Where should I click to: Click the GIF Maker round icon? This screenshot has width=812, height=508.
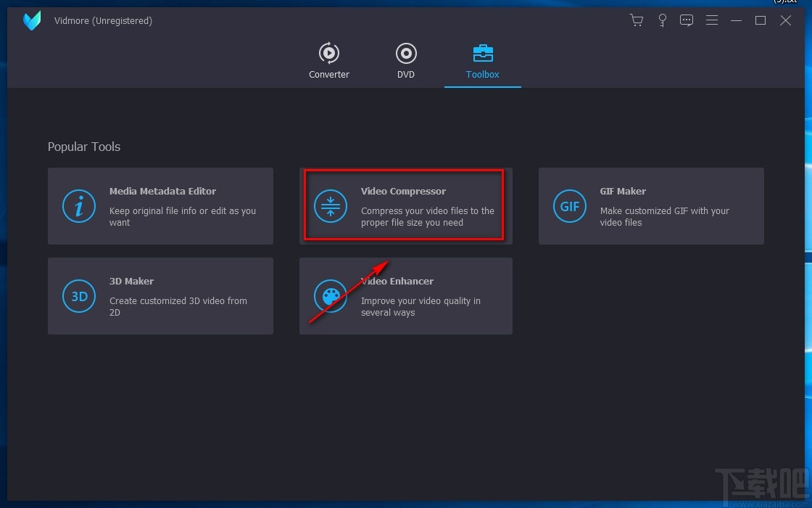point(570,206)
